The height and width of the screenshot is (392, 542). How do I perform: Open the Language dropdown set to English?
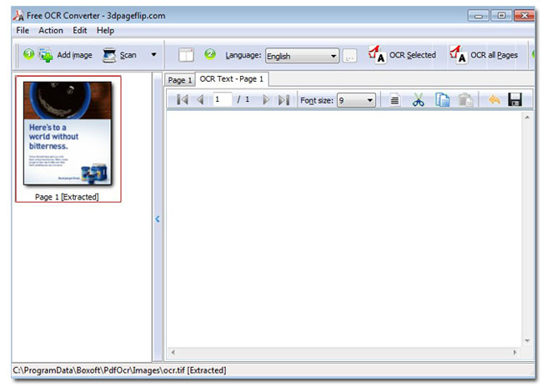click(302, 56)
